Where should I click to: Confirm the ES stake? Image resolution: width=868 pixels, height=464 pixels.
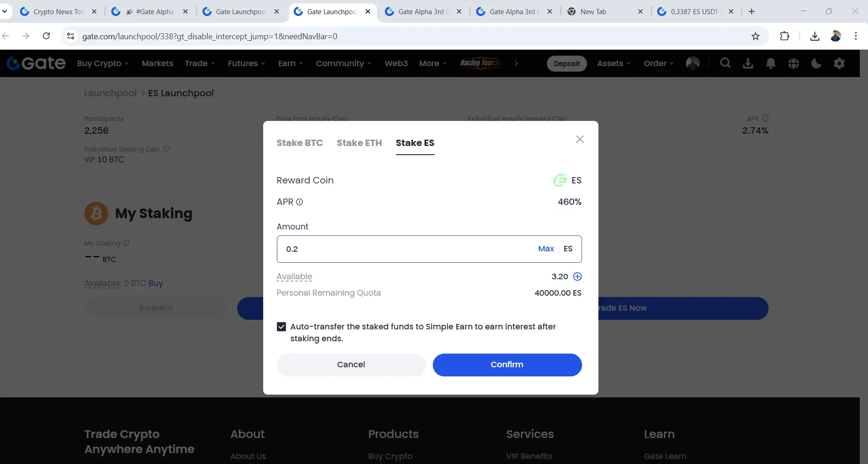pyautogui.click(x=507, y=365)
